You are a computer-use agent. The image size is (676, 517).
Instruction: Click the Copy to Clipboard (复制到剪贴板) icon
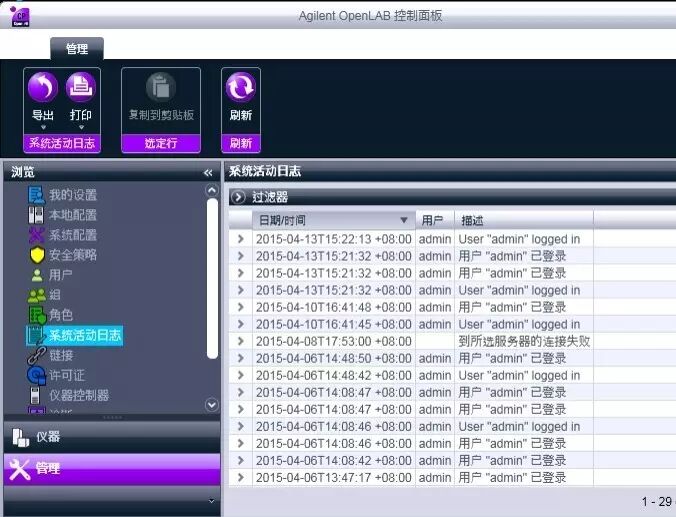tap(161, 88)
